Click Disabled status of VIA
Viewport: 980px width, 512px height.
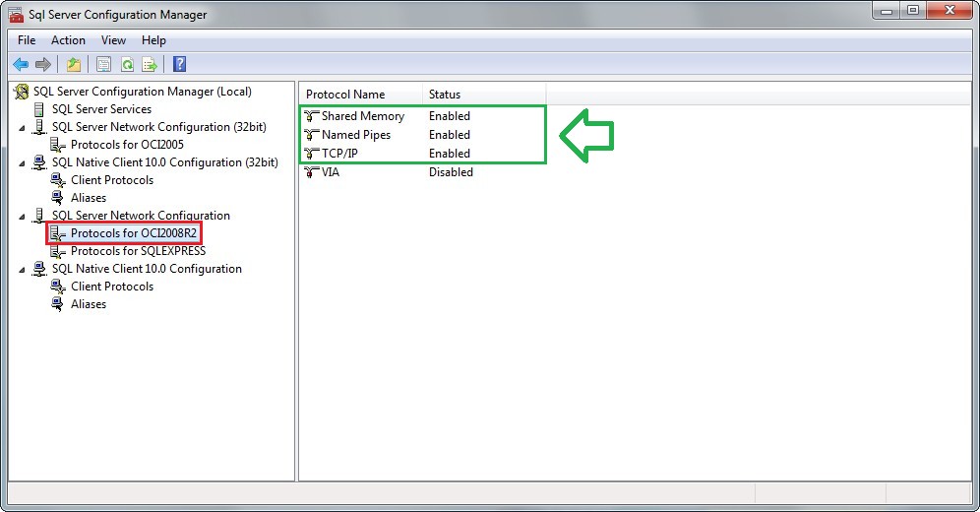pos(451,172)
